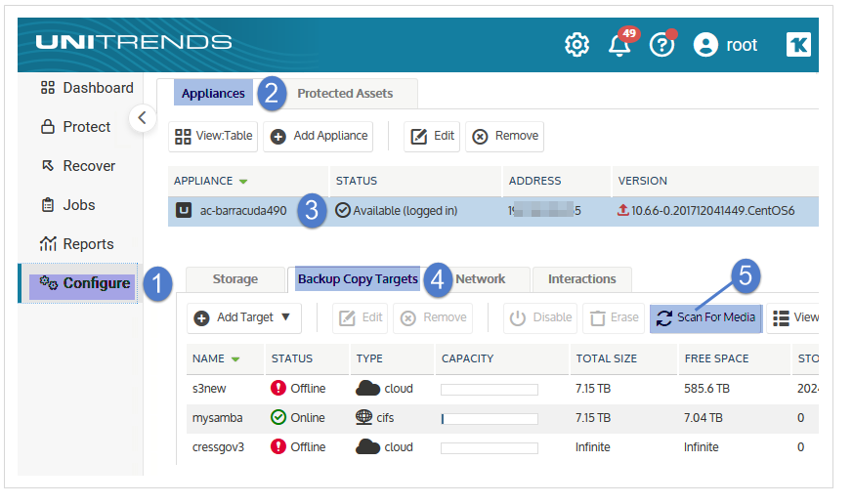This screenshot has height=504, width=853.
Task: Click the Disable power button
Action: tap(540, 318)
